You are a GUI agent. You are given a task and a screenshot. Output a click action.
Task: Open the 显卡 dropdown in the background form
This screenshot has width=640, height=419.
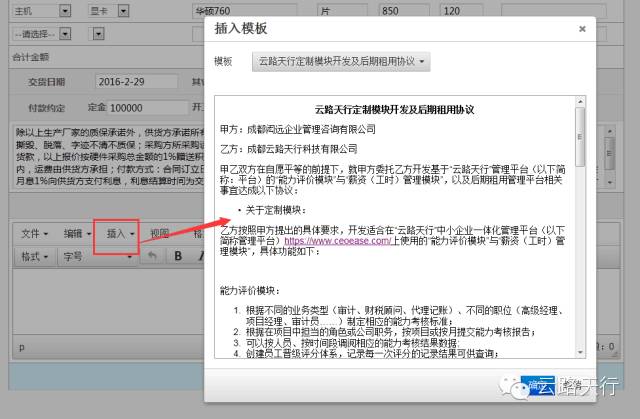click(x=124, y=11)
